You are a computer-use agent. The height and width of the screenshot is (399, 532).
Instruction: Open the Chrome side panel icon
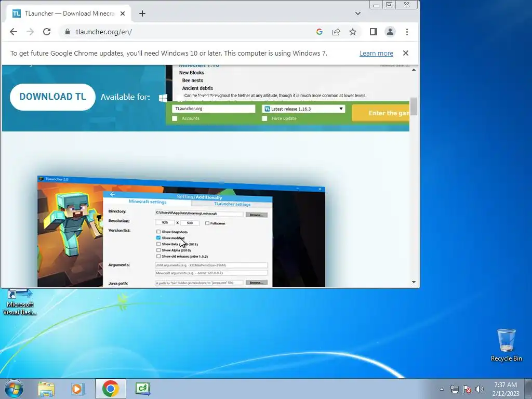pyautogui.click(x=374, y=32)
